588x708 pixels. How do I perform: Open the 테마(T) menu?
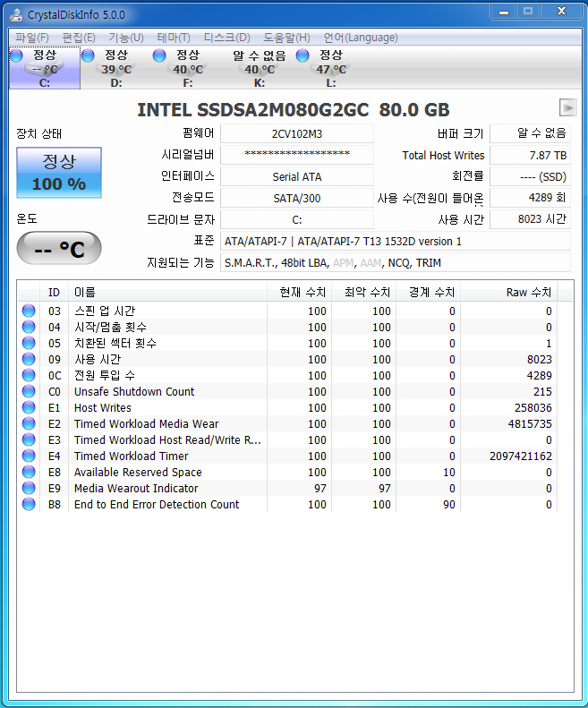[174, 38]
